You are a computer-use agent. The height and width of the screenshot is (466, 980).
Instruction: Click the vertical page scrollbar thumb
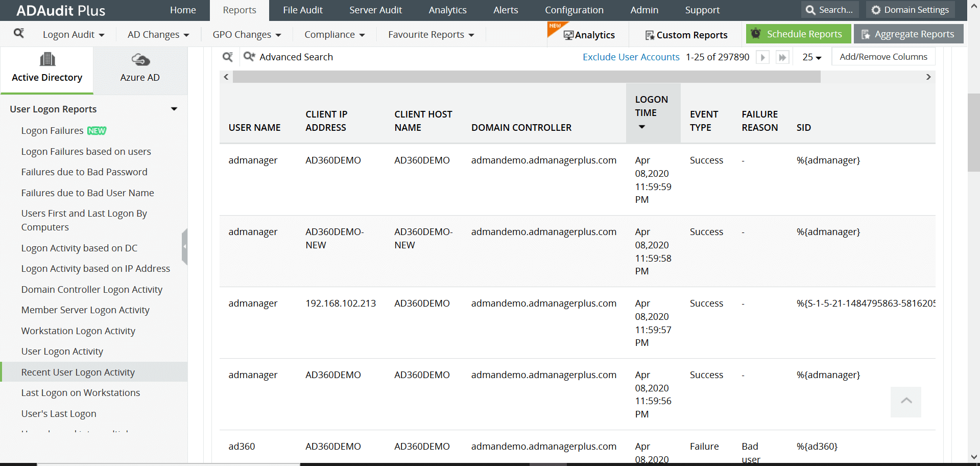tap(973, 133)
